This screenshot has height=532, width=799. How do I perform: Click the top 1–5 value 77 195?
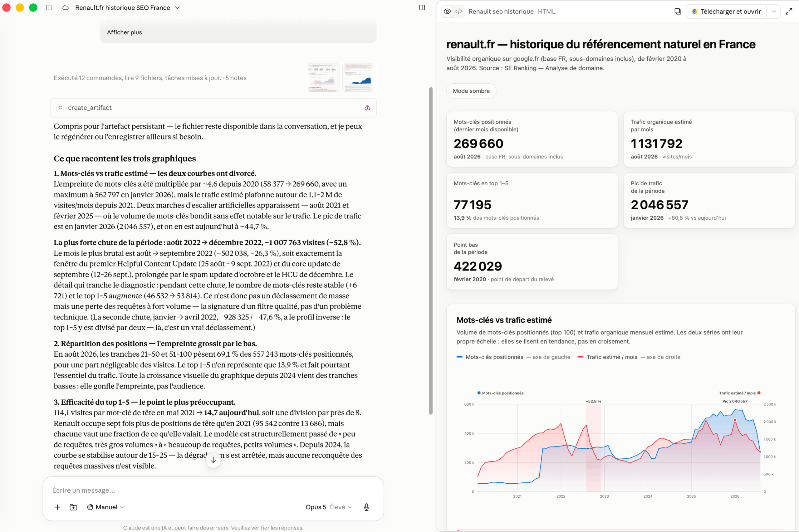click(x=472, y=205)
